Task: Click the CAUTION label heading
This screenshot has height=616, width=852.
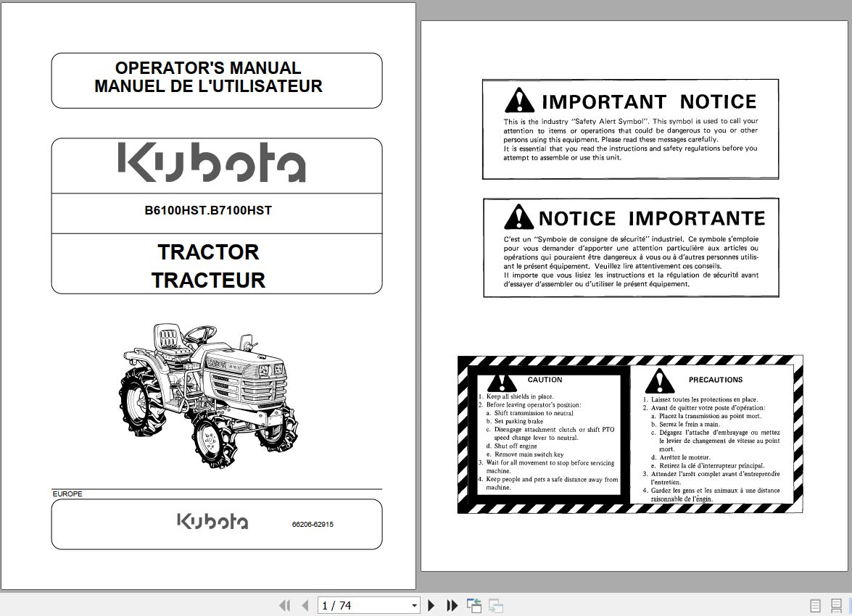Action: click(x=545, y=380)
